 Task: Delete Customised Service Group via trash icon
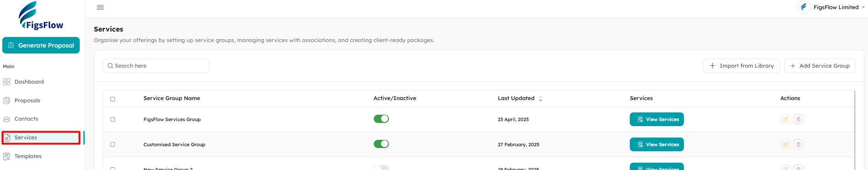pos(798,144)
